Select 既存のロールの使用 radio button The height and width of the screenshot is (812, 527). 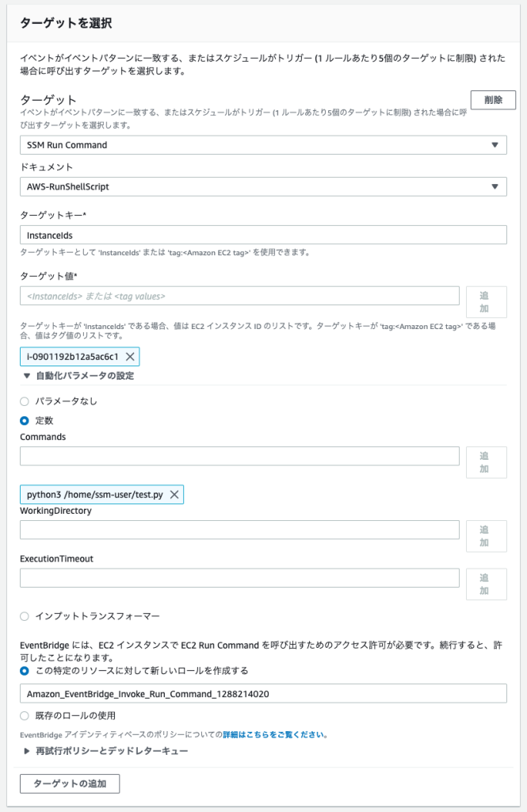coord(25,716)
